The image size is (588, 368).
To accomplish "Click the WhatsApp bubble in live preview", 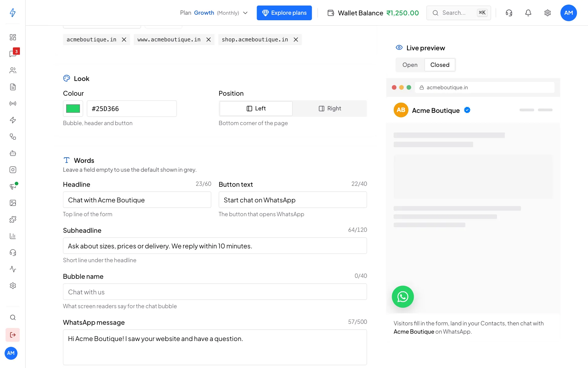I will (x=403, y=297).
